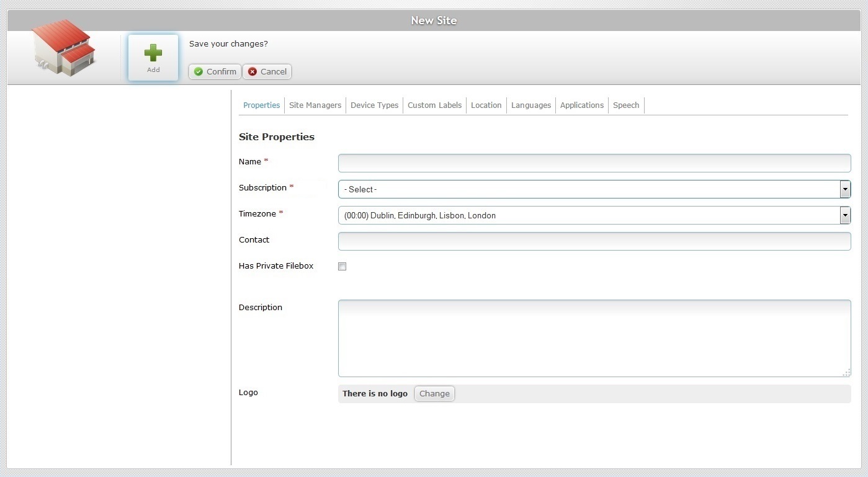Open the Properties tab
868x477 pixels.
point(262,105)
